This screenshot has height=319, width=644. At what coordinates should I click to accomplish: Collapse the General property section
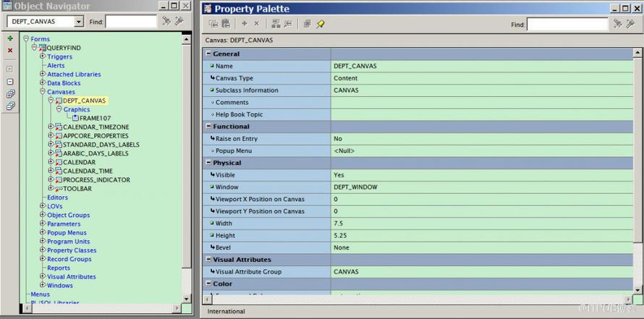[209, 54]
